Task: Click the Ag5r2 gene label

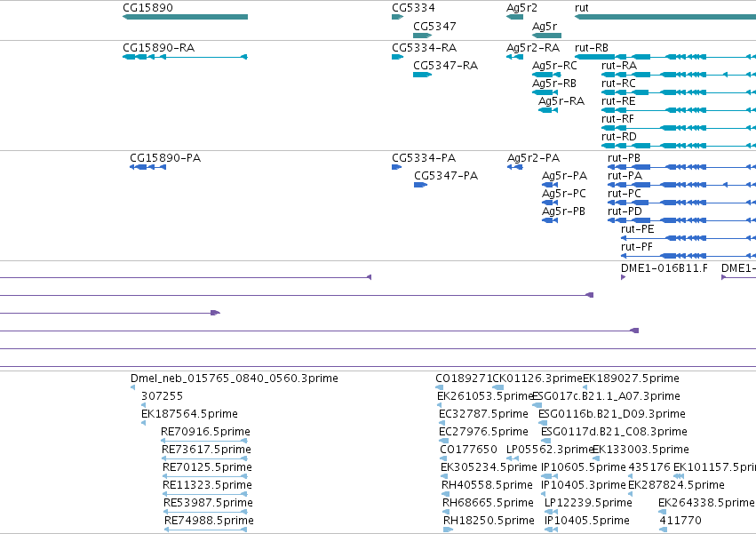Action: click(x=521, y=8)
